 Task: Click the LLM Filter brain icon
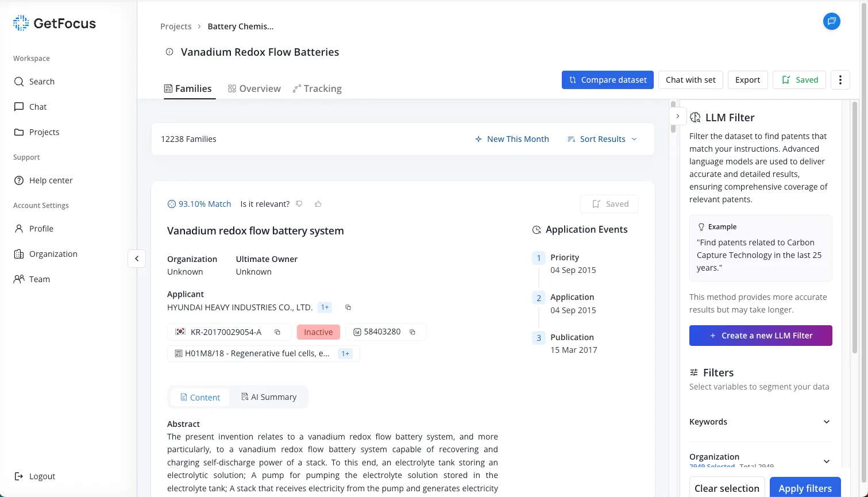695,118
